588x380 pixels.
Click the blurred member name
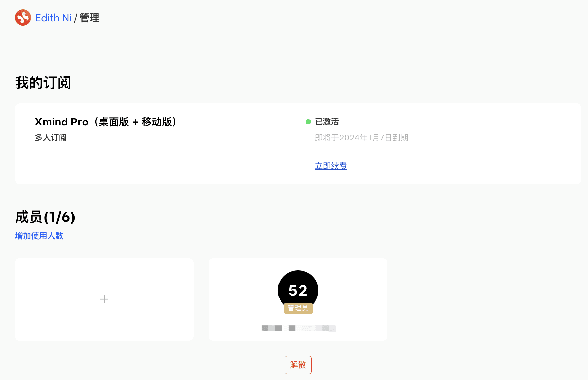click(x=299, y=328)
